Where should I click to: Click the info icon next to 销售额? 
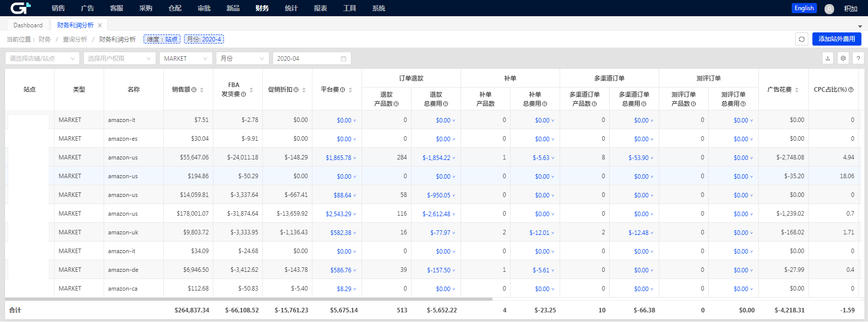pos(194,90)
